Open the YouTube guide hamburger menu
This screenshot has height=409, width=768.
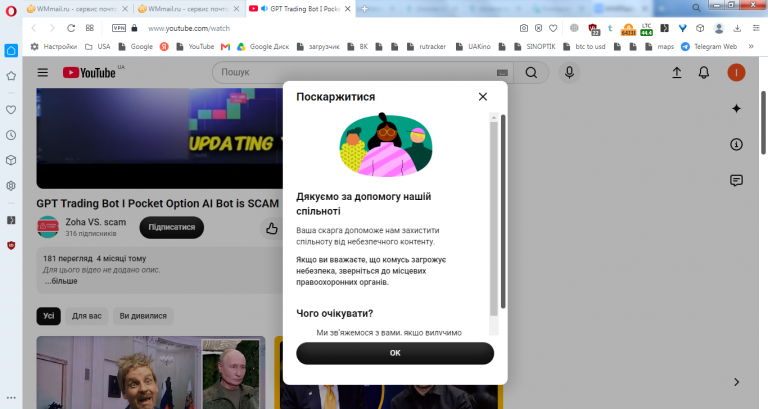point(43,72)
